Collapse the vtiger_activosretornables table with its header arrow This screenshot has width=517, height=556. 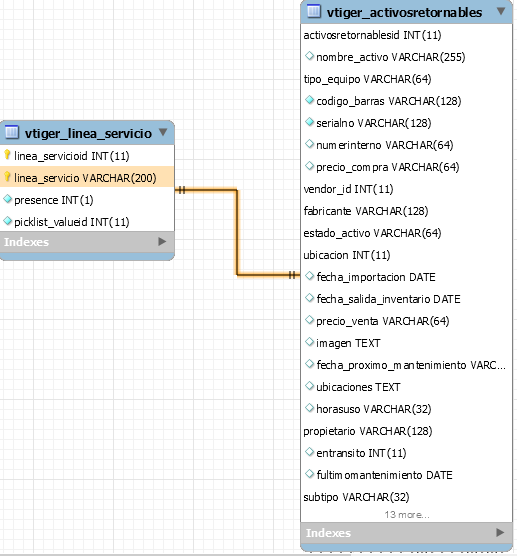click(501, 11)
